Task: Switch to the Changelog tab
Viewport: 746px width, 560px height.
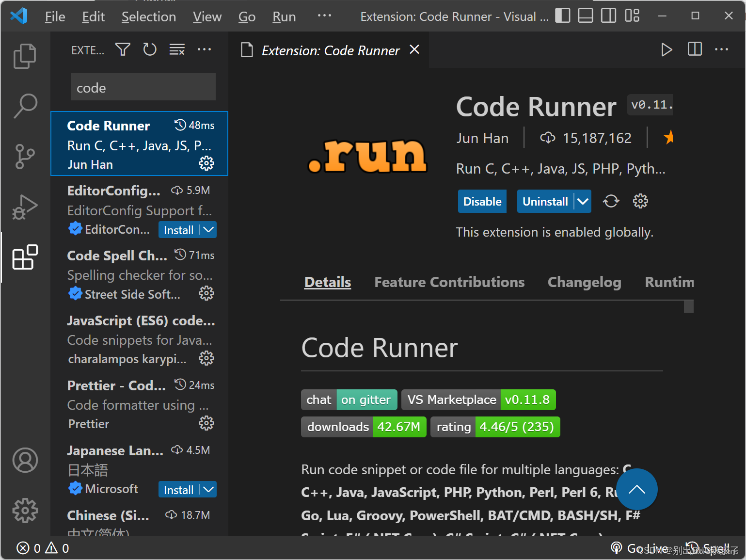Action: pyautogui.click(x=584, y=282)
